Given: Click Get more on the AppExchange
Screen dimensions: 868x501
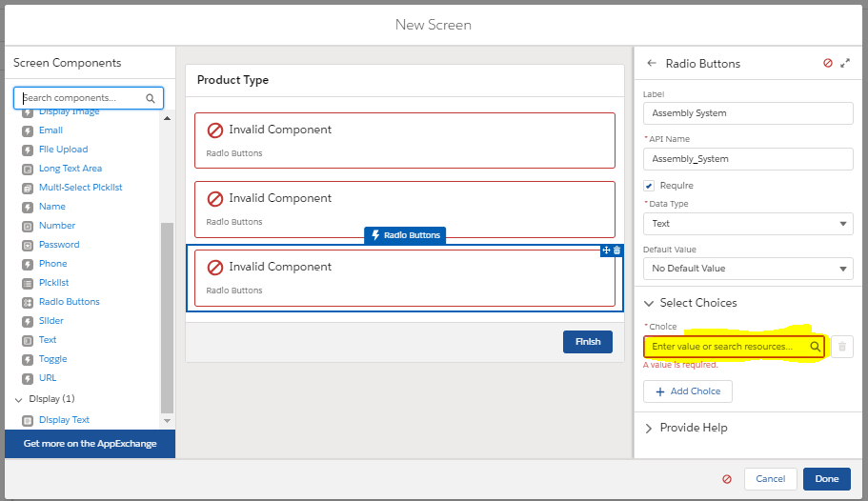Looking at the screenshot, I should point(90,444).
